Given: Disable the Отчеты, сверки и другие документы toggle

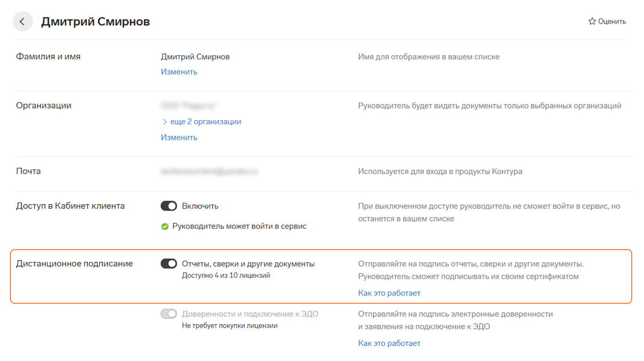Looking at the screenshot, I should coord(168,264).
